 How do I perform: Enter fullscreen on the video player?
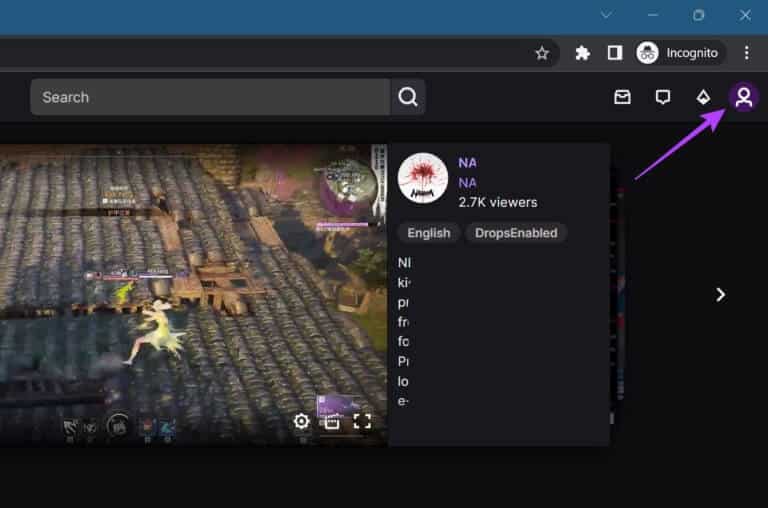coord(362,421)
